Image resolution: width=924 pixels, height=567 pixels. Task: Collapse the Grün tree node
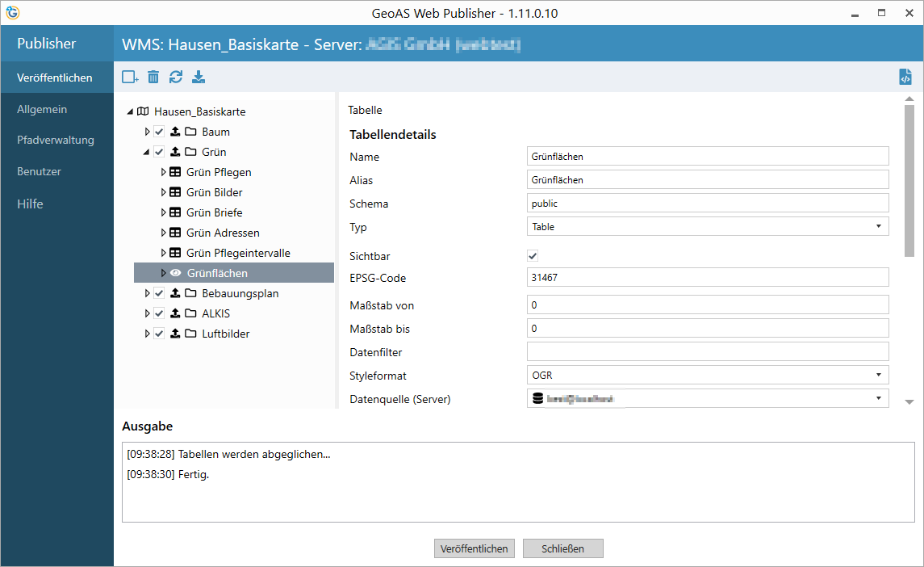tap(146, 152)
